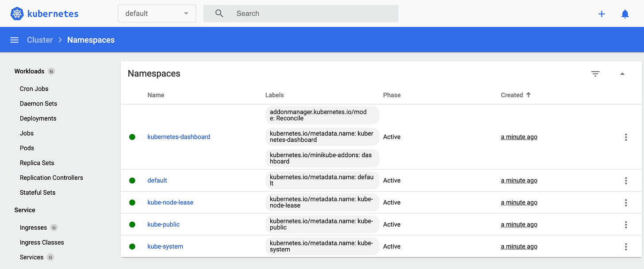
Task: Click the Namespaces breadcrumb
Action: point(91,40)
